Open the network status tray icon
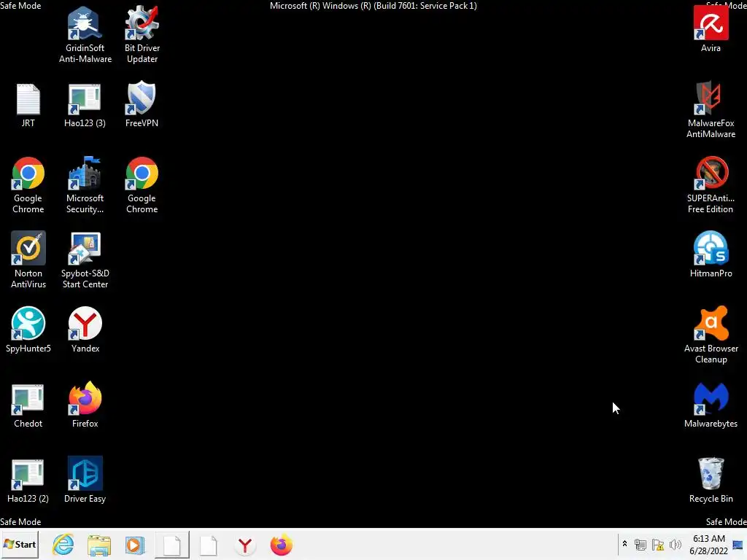Viewport: 747px width, 560px height. (x=640, y=544)
